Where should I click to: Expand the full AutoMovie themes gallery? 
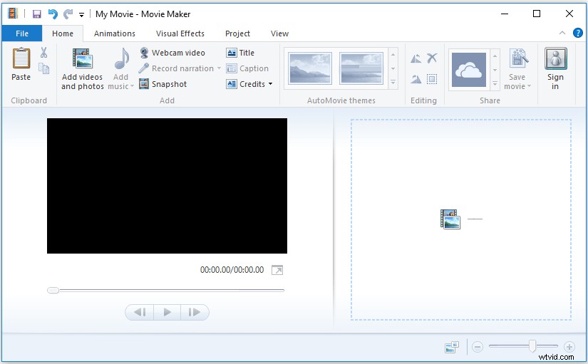(393, 82)
